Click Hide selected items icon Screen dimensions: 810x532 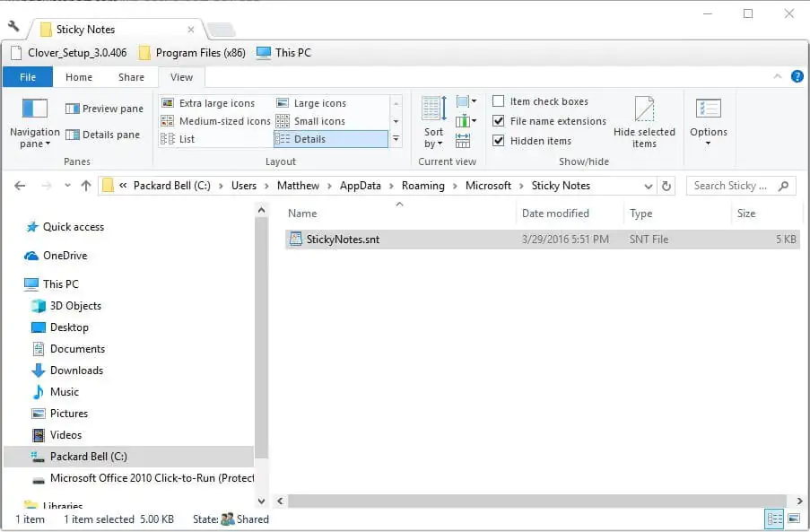coord(644,110)
